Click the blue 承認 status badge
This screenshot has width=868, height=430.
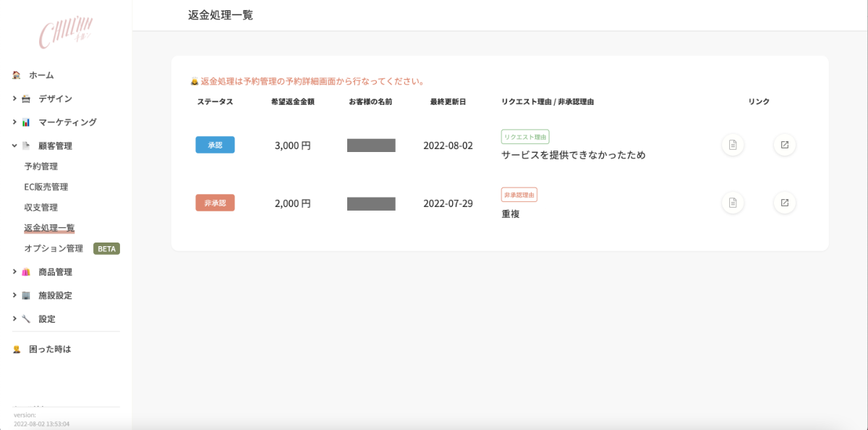(215, 145)
